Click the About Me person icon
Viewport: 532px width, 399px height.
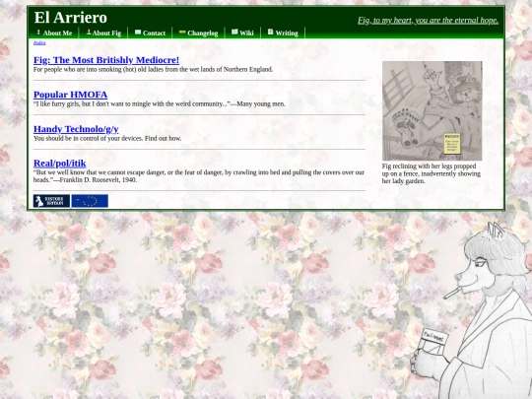click(38, 33)
